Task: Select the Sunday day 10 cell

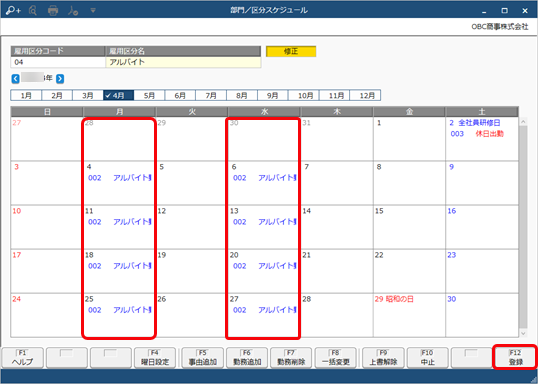Action: pyautogui.click(x=47, y=227)
